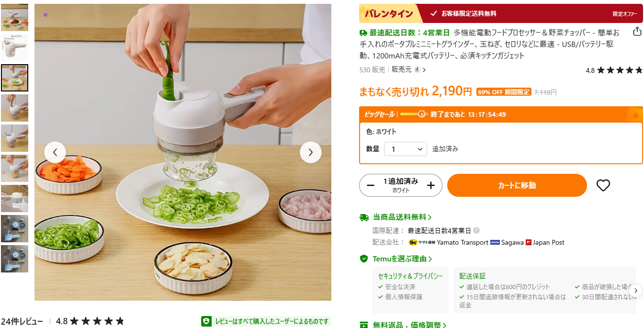Open the 数量 quantity dropdown
The height and width of the screenshot is (328, 644).
[406, 149]
